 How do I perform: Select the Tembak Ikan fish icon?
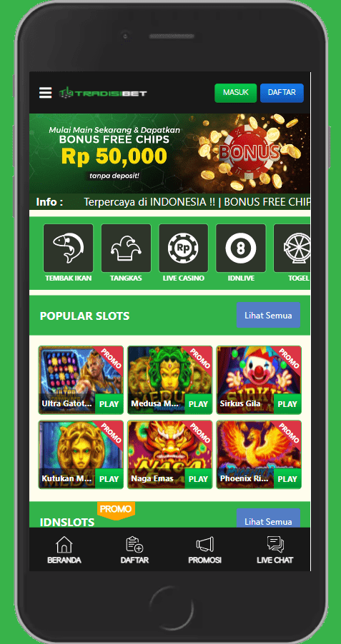click(x=69, y=248)
